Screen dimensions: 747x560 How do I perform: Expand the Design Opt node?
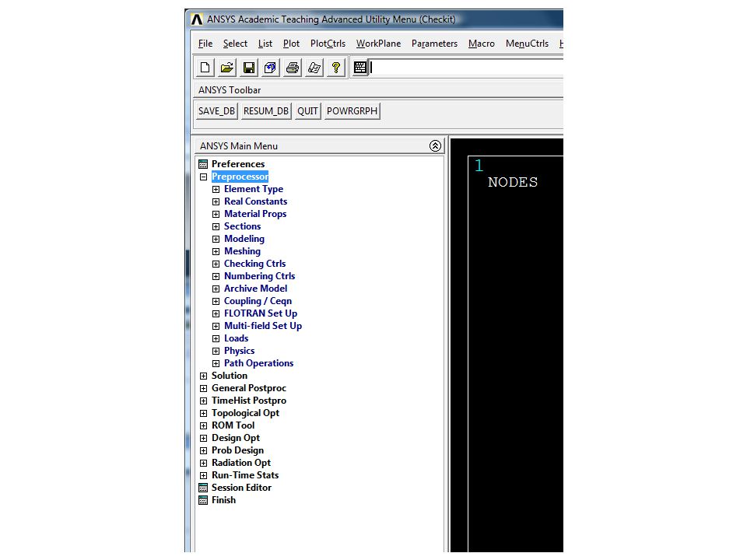(203, 438)
